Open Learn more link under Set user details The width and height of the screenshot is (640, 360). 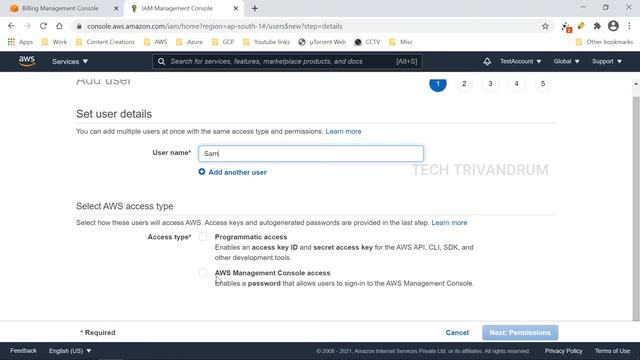click(x=343, y=131)
